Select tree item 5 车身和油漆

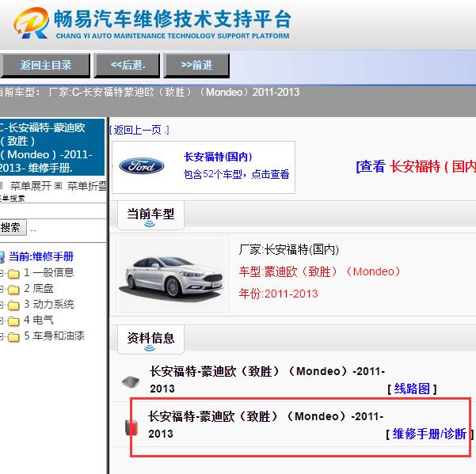(54, 336)
